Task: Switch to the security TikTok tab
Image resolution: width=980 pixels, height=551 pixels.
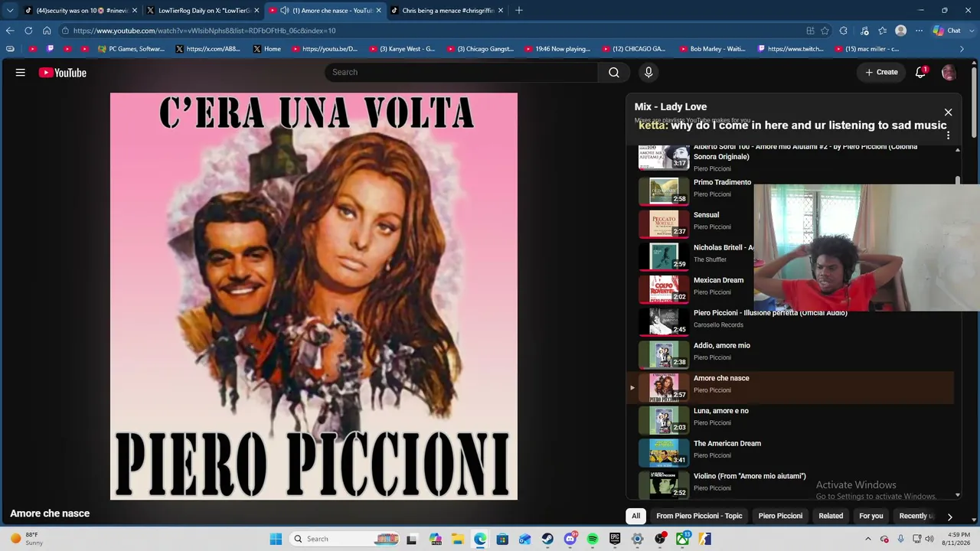Action: point(80,10)
